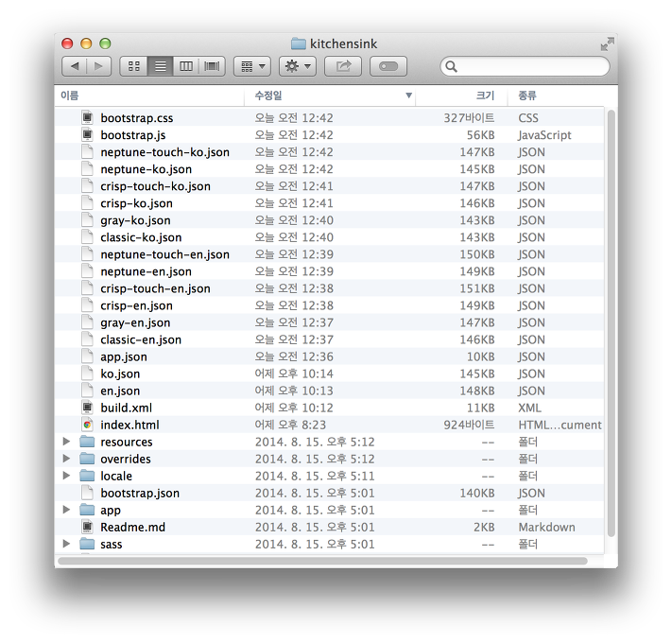Screen dimensions: 672x643
Task: Click the 924바이트 size value
Action: pos(469,425)
